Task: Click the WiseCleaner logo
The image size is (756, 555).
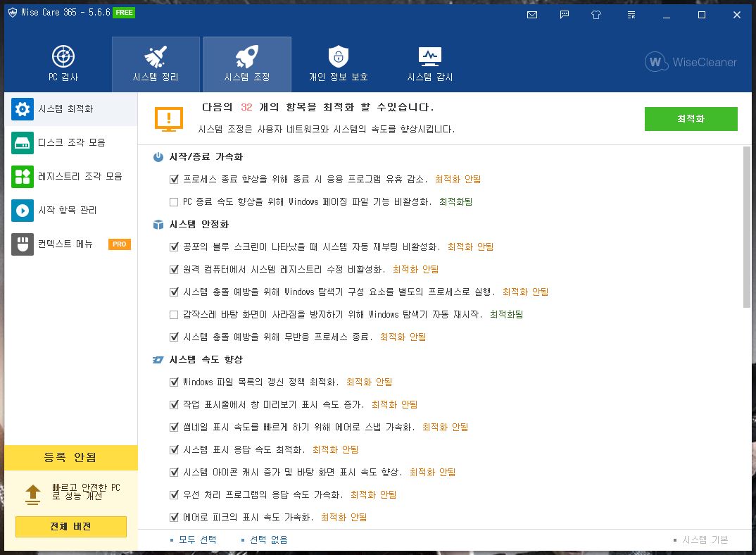Action: pyautogui.click(x=691, y=62)
